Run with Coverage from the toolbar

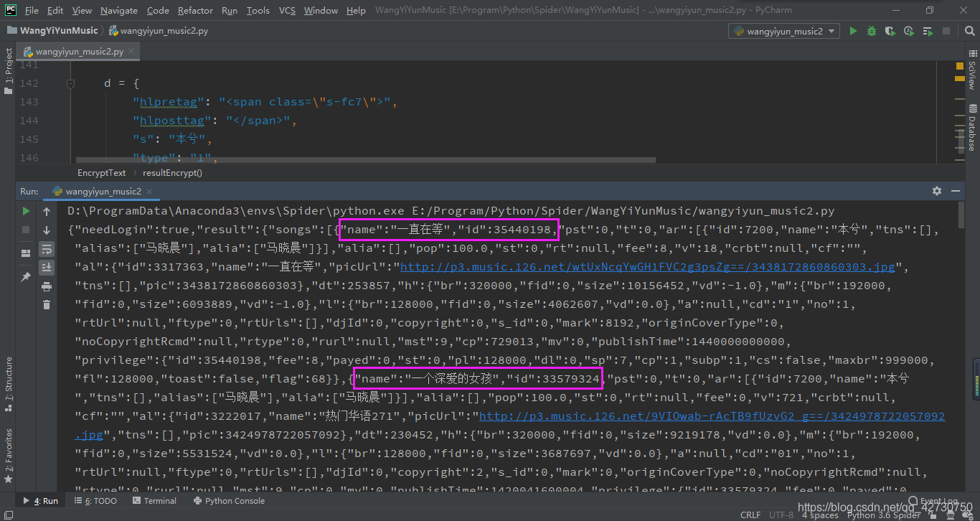pyautogui.click(x=890, y=31)
